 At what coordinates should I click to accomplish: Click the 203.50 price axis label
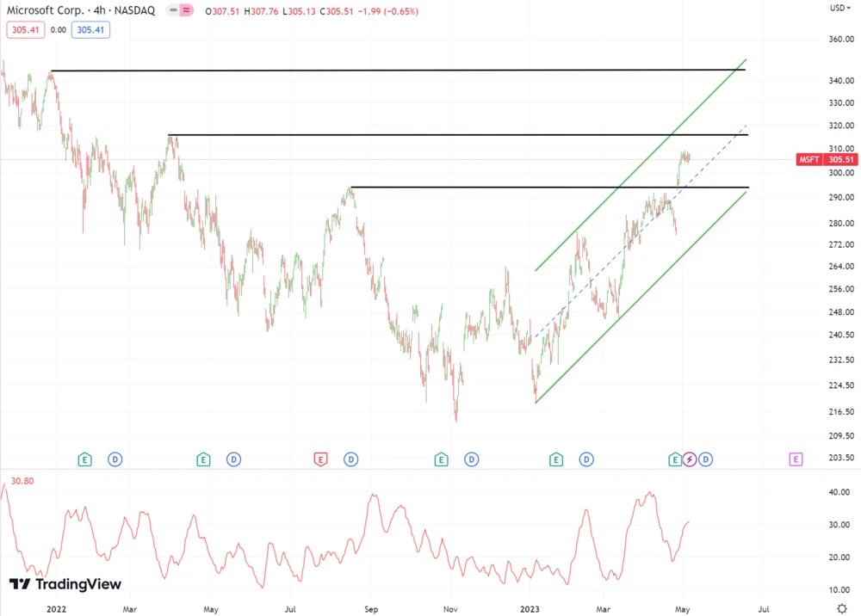[841, 458]
